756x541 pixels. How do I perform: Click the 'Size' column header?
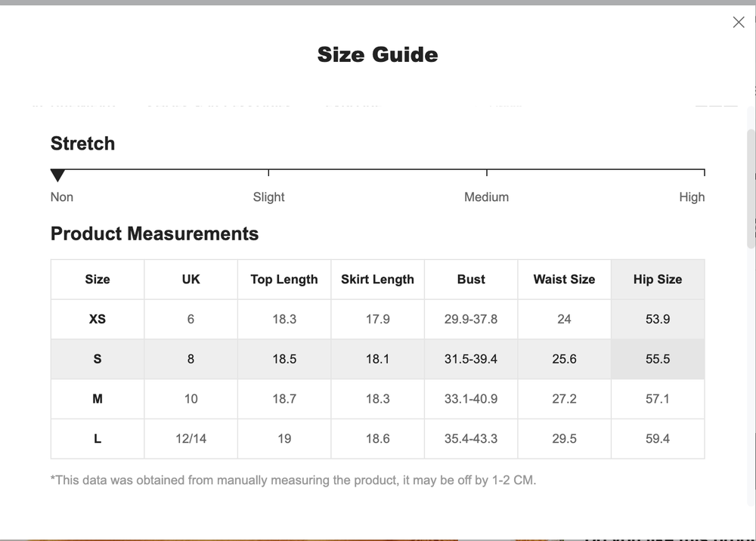(x=98, y=280)
